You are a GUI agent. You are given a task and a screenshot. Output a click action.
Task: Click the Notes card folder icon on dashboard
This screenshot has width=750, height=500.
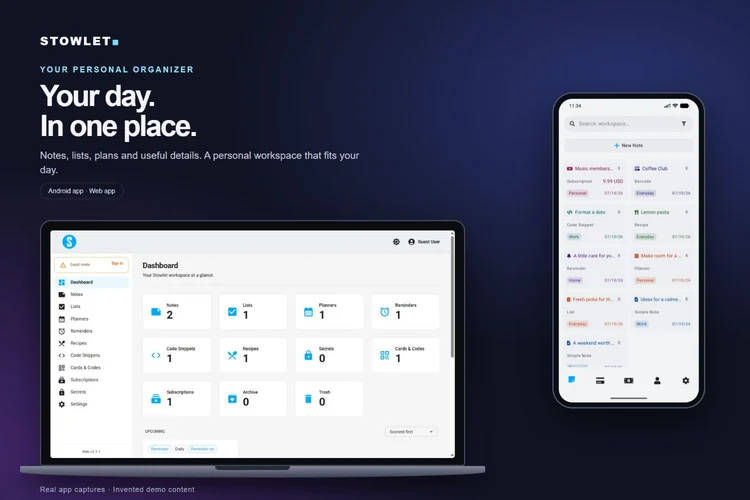pyautogui.click(x=156, y=312)
